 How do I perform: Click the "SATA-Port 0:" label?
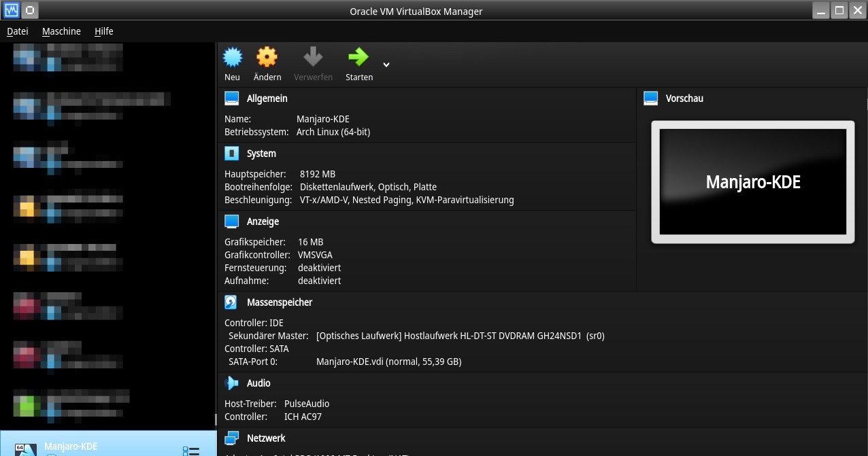[253, 362]
